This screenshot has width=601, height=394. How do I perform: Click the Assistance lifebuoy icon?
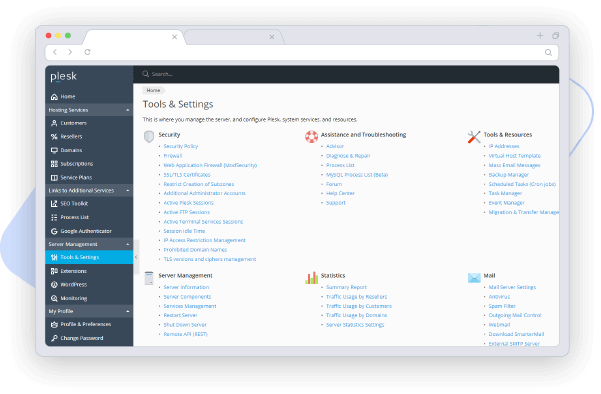tap(311, 136)
